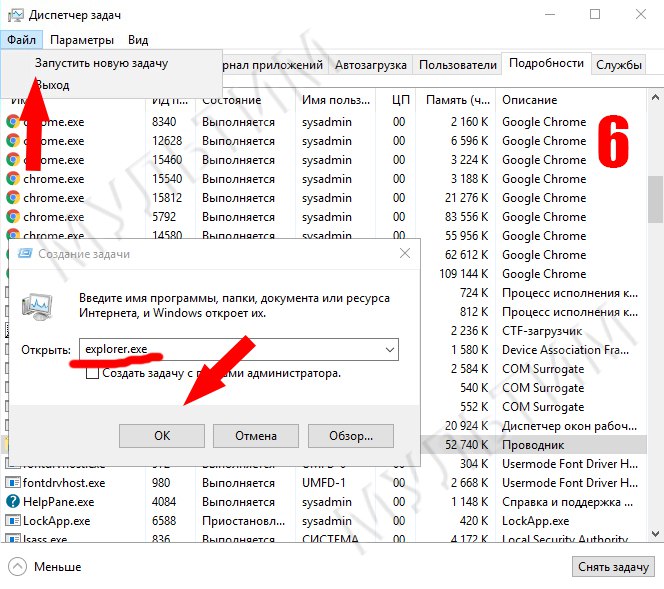Click the Отмена button
This screenshot has height=589, width=664.
[x=256, y=436]
